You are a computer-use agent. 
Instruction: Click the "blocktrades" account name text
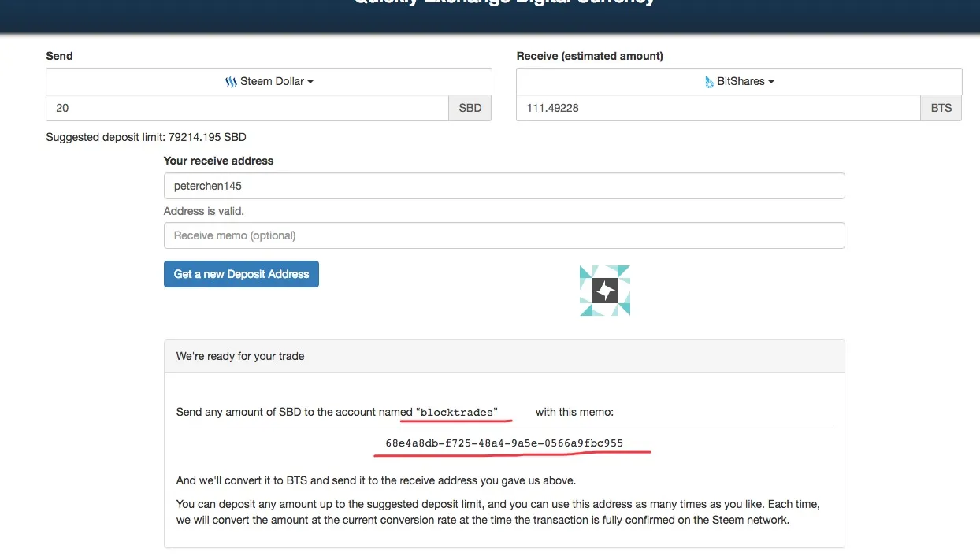458,412
